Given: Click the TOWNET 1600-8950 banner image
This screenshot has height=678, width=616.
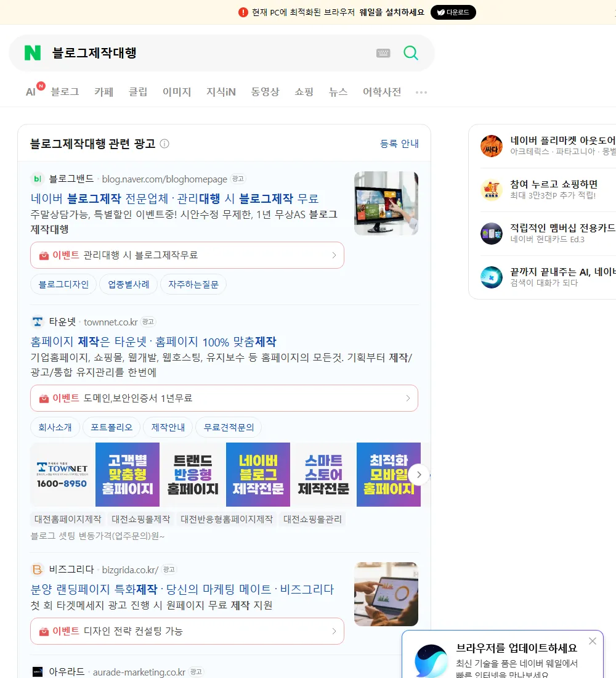Looking at the screenshot, I should 62,475.
